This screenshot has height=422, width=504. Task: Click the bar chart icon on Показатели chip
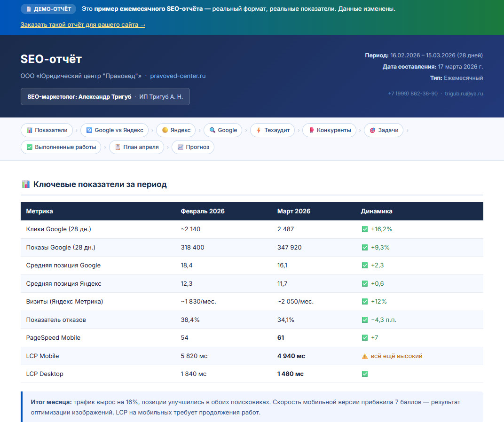(29, 130)
